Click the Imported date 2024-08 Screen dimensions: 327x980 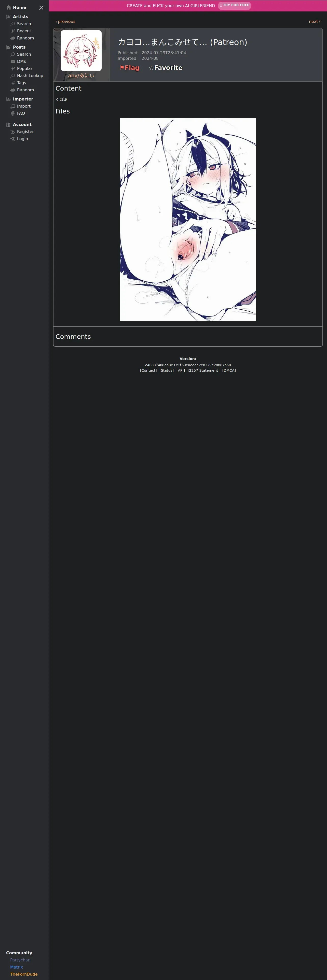[150, 59]
